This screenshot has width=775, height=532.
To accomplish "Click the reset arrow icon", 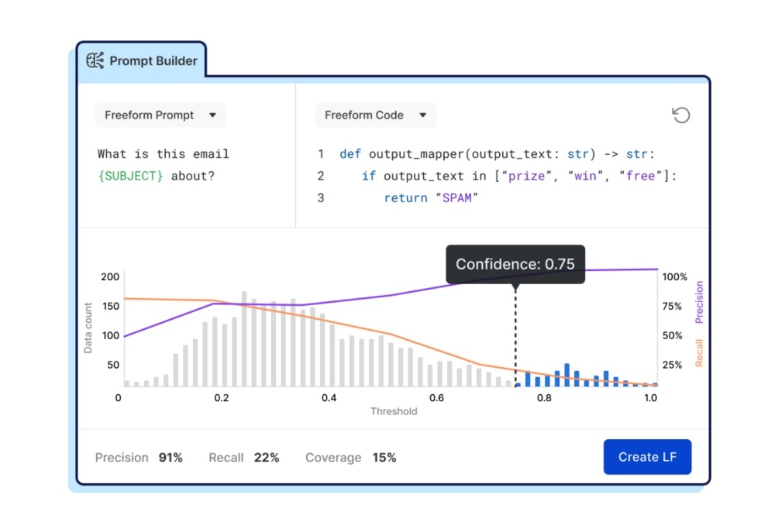I will [680, 115].
